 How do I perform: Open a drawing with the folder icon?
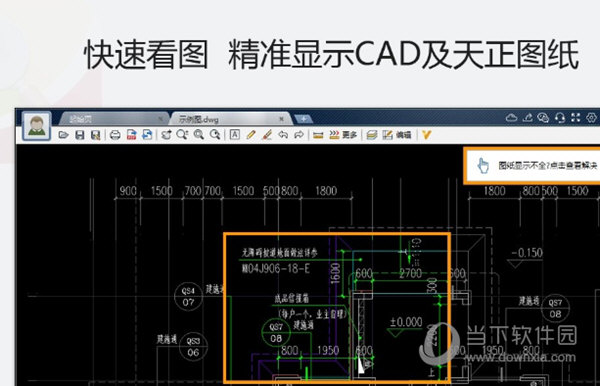[x=63, y=135]
